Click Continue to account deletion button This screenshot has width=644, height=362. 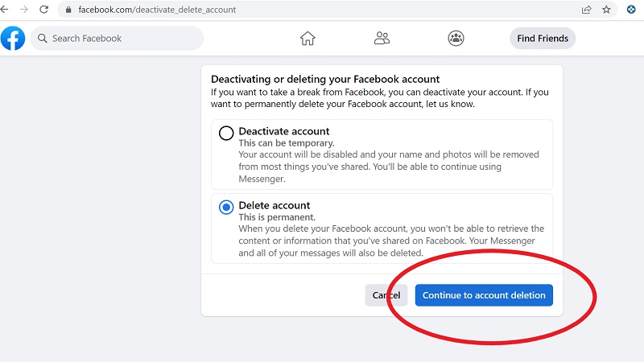click(x=484, y=295)
